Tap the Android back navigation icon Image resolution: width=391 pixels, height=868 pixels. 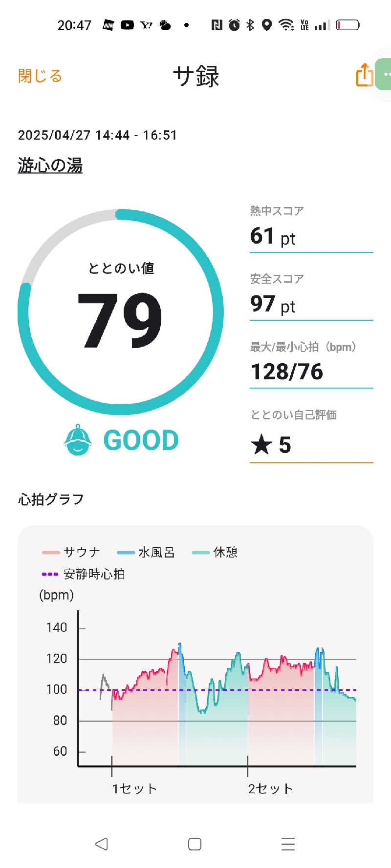point(101,844)
